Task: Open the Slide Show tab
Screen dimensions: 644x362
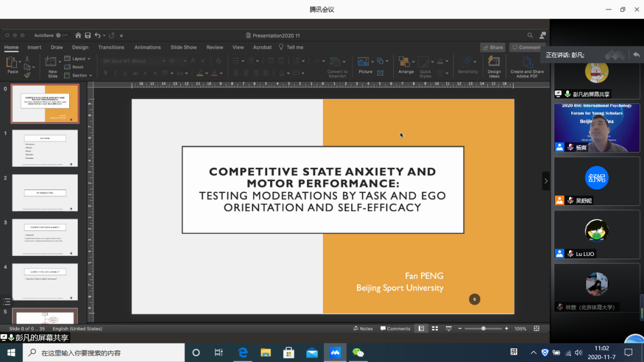Action: (184, 47)
